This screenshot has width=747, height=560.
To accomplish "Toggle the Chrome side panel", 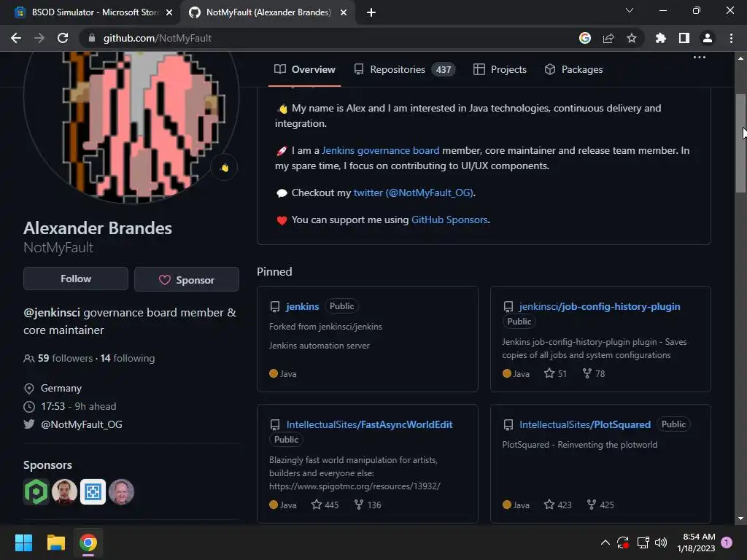I will pos(684,38).
